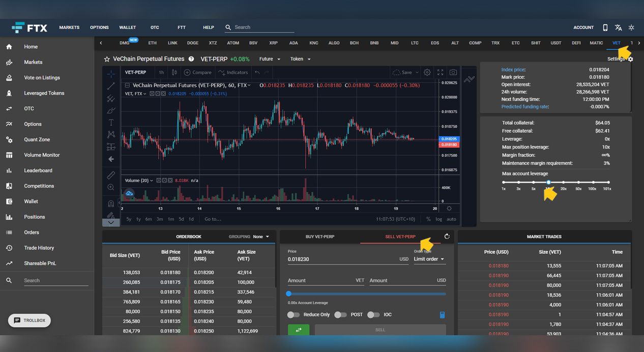Image resolution: width=644 pixels, height=352 pixels.
Task: Take a chart snapshot with camera icon
Action: (453, 72)
